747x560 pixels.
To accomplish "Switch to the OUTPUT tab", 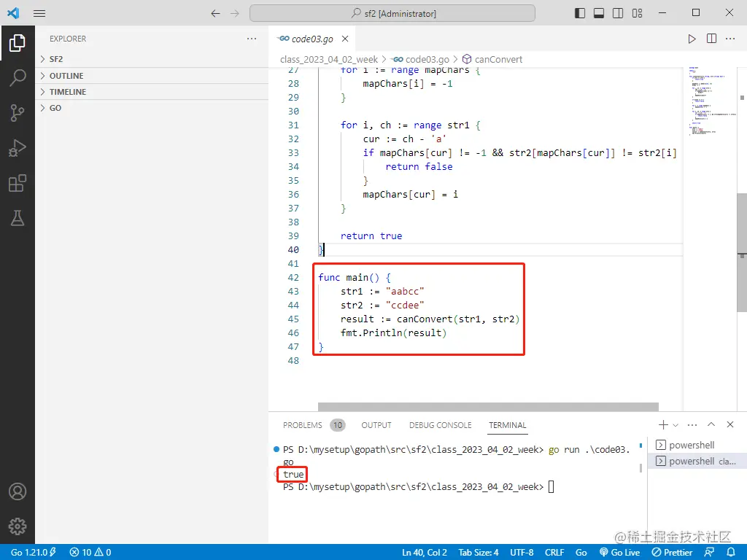I will point(376,425).
